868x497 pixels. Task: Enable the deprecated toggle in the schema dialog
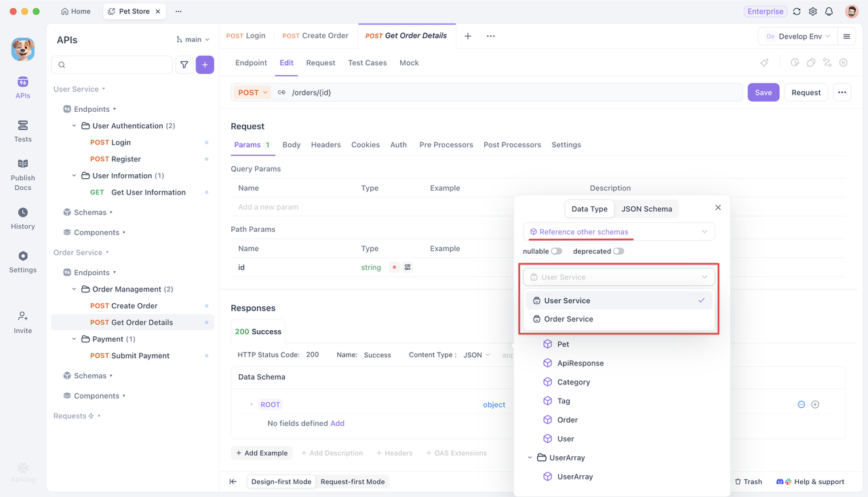click(617, 251)
